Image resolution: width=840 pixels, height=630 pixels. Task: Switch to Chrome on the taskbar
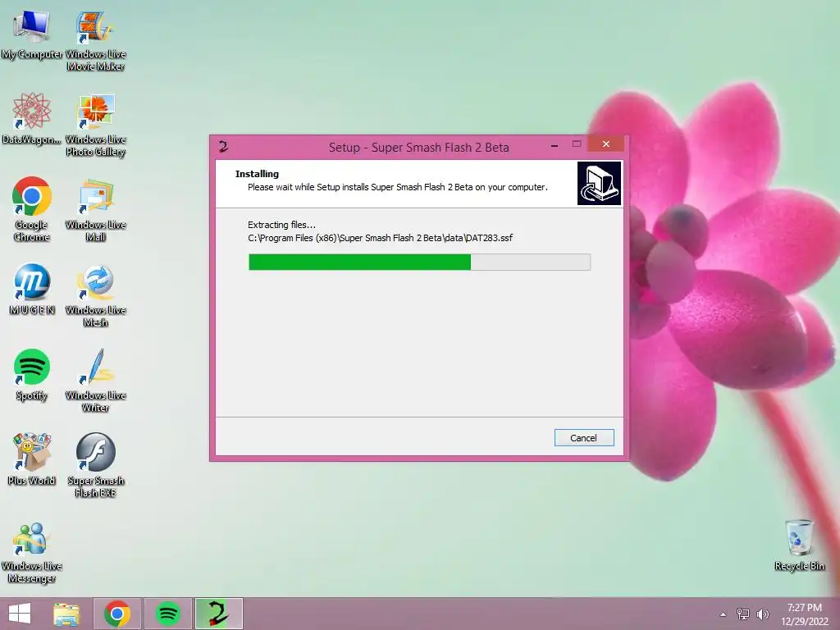point(117,614)
